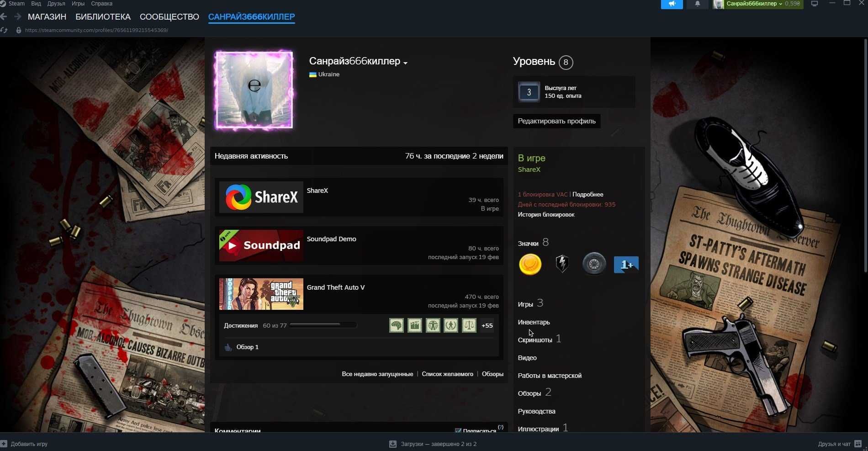Open the Друзья menu

tap(56, 4)
